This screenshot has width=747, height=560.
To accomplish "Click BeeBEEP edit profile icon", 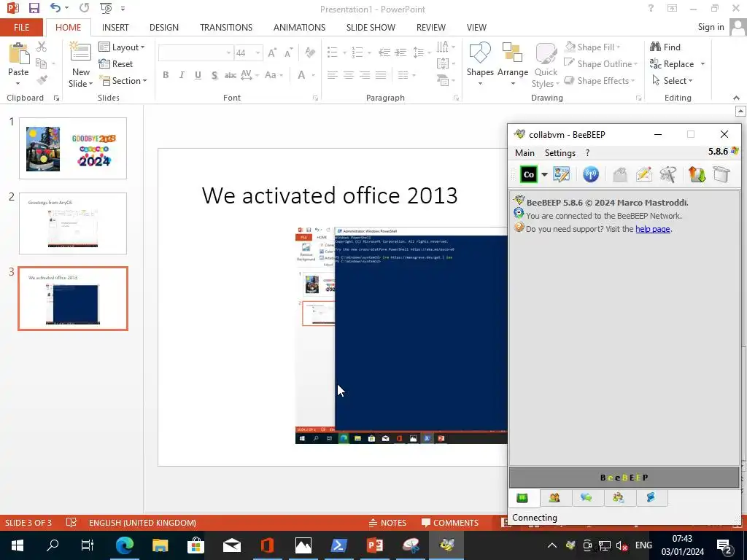I will pyautogui.click(x=561, y=174).
